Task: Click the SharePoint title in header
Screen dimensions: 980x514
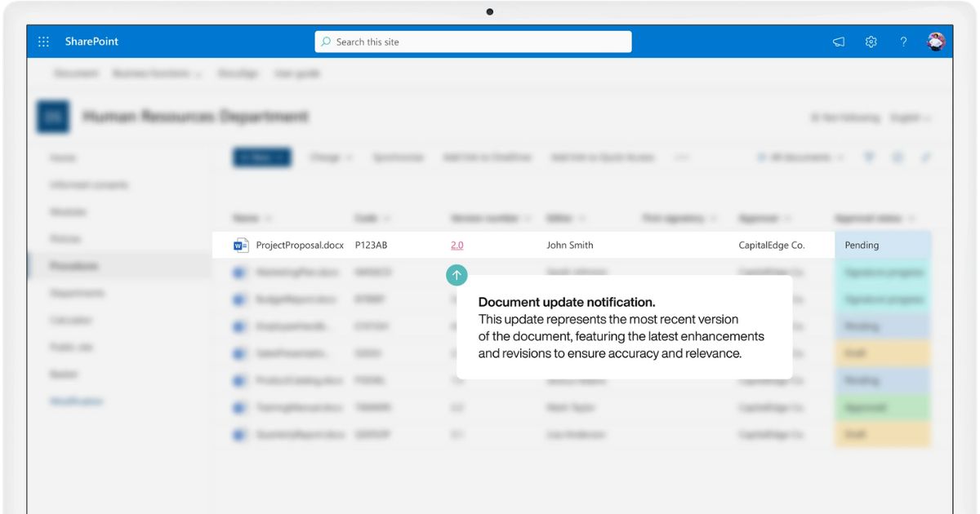Action: (x=91, y=42)
